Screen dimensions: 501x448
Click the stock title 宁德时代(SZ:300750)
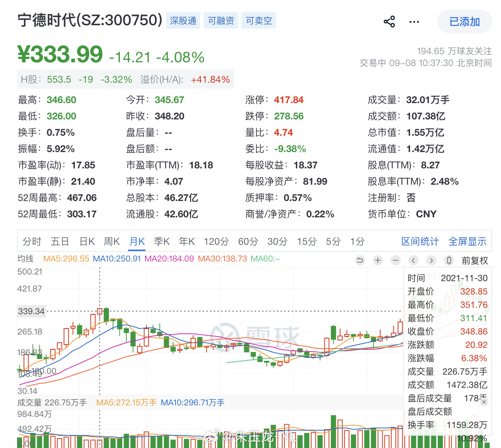coord(90,20)
